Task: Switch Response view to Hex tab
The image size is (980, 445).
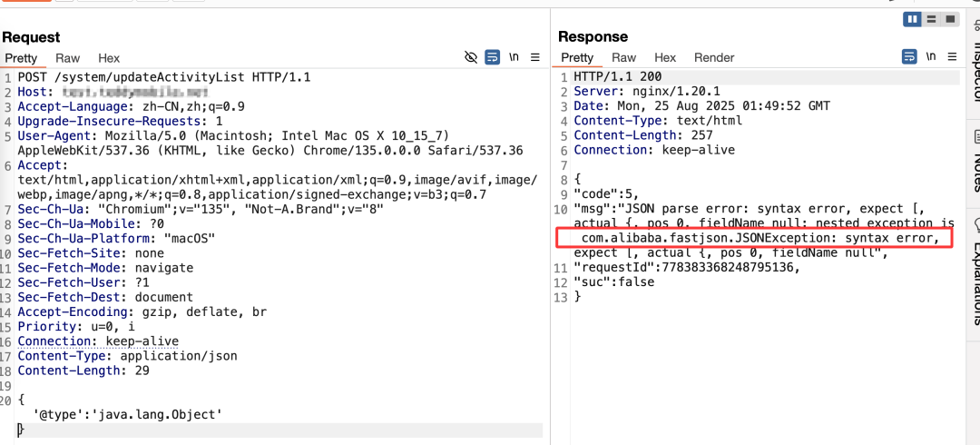Action: pos(665,57)
